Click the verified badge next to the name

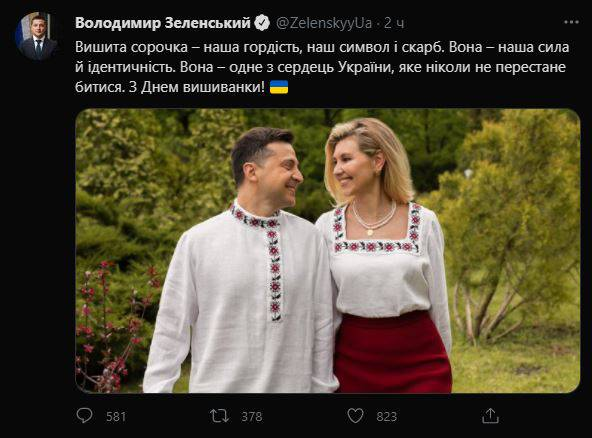tap(262, 23)
